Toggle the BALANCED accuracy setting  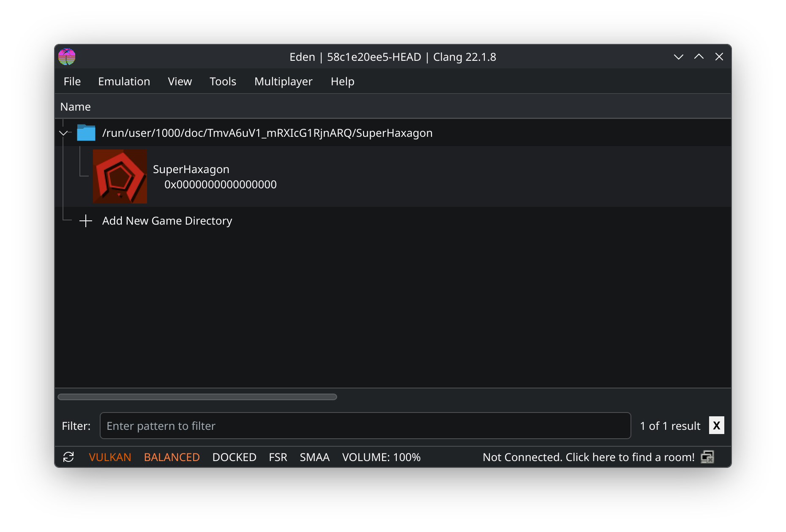[x=172, y=457]
